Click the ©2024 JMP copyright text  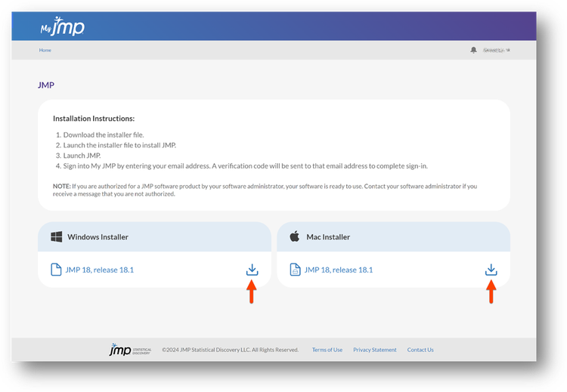coord(231,350)
